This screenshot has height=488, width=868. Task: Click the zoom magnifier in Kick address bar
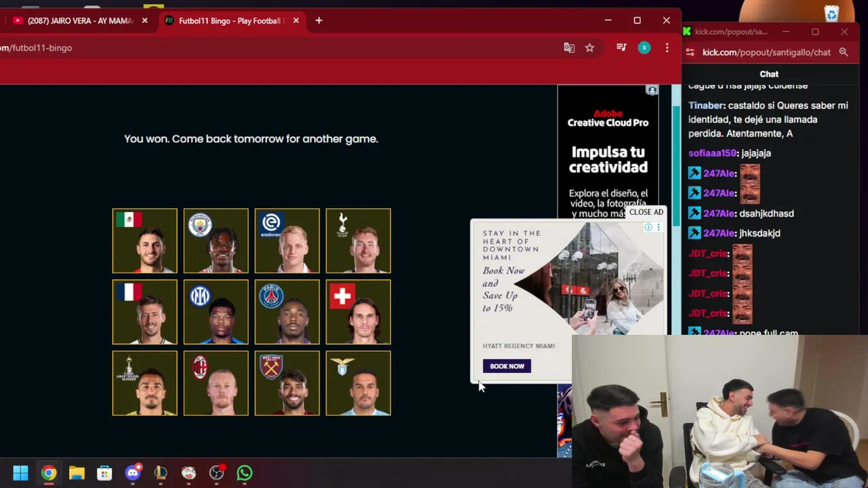click(844, 52)
